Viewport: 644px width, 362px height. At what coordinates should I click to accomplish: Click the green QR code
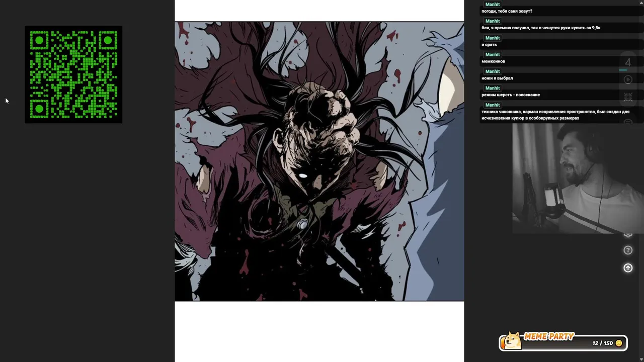[x=73, y=74]
